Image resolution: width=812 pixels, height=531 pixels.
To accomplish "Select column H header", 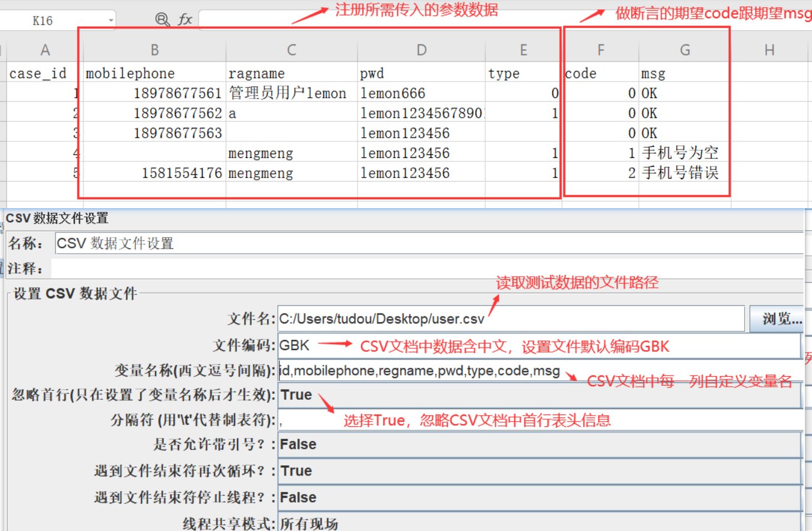I will [x=769, y=50].
